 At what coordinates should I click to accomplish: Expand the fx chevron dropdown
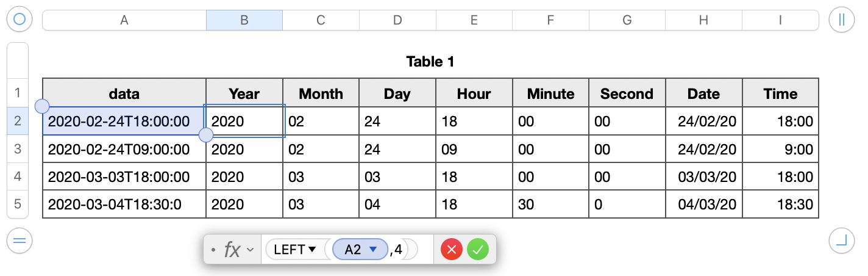tap(249, 249)
